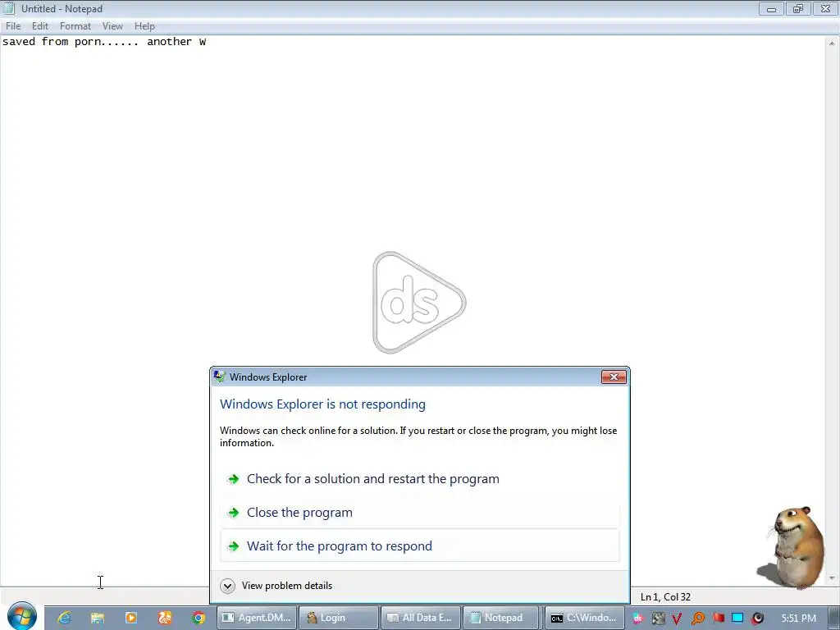Switch to All Data E... taskbar window
The image size is (840, 630).
421,618
